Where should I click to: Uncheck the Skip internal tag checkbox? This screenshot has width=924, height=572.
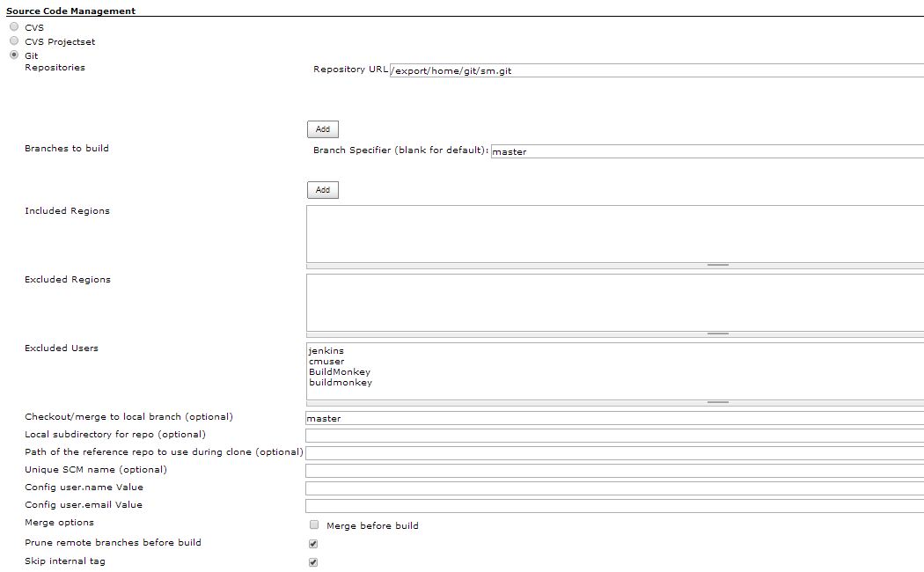coord(313,562)
